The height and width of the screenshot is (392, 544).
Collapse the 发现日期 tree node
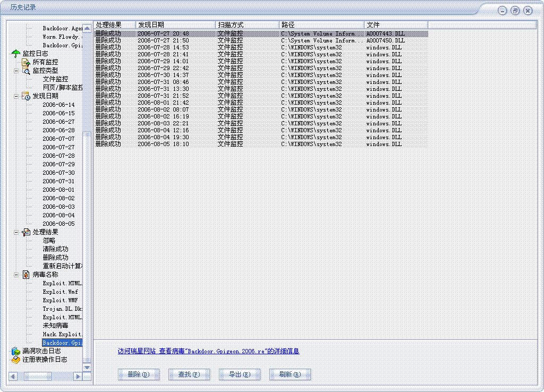(16, 96)
